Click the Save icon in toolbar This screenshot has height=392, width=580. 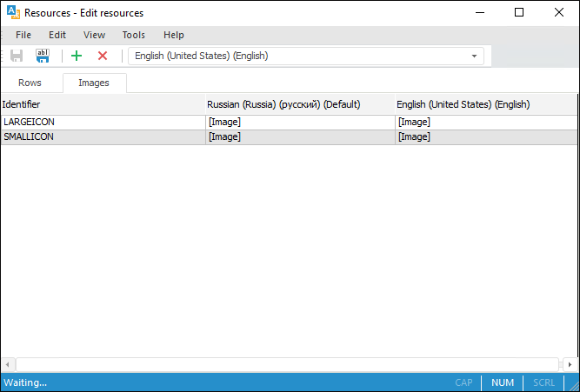click(x=17, y=56)
